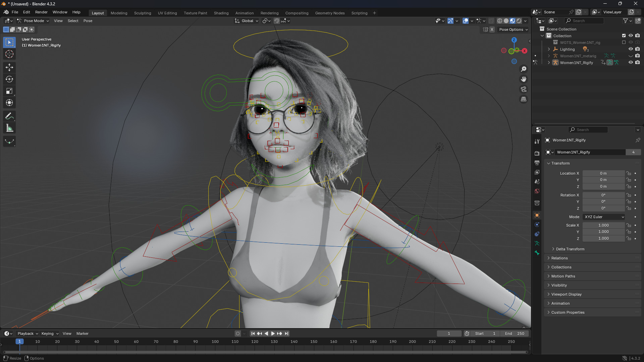Switch to rendered viewport shading
This screenshot has height=362, width=644.
click(519, 21)
